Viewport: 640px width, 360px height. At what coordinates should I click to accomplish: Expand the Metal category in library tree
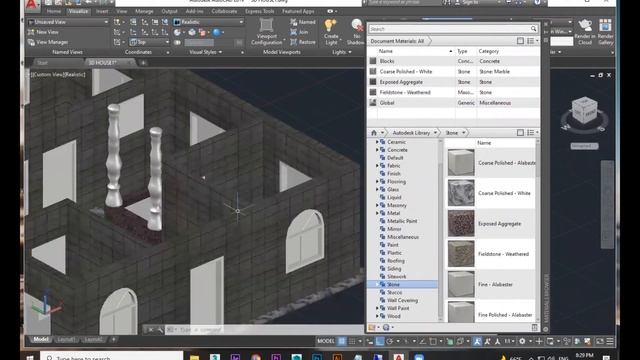pyautogui.click(x=377, y=213)
